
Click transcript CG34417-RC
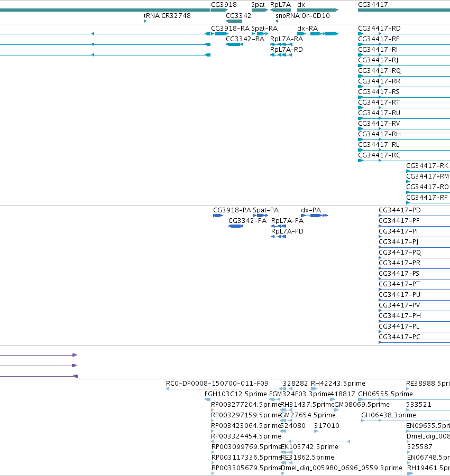pyautogui.click(x=379, y=155)
